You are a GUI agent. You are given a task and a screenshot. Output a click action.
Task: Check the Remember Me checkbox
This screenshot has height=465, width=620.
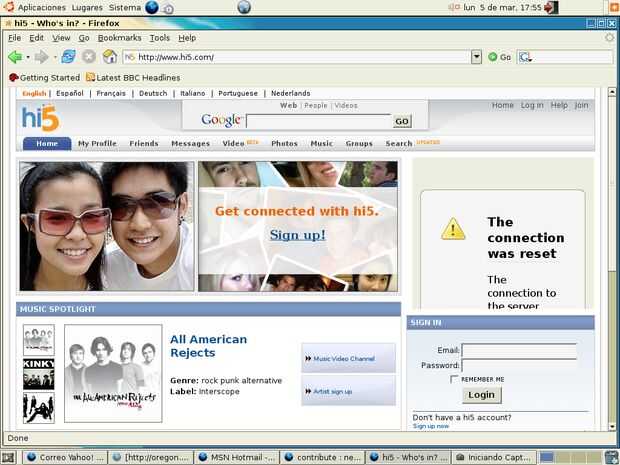click(454, 379)
